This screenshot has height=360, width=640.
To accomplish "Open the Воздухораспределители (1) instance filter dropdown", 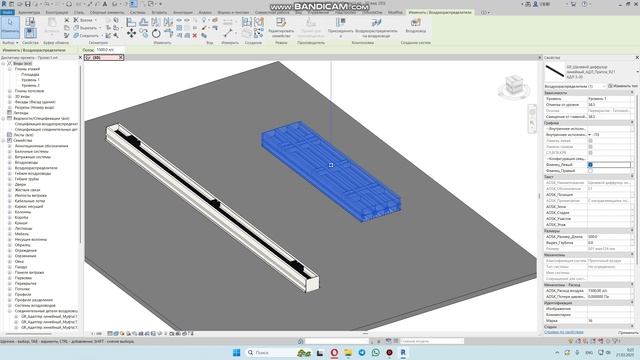I will click(x=604, y=86).
